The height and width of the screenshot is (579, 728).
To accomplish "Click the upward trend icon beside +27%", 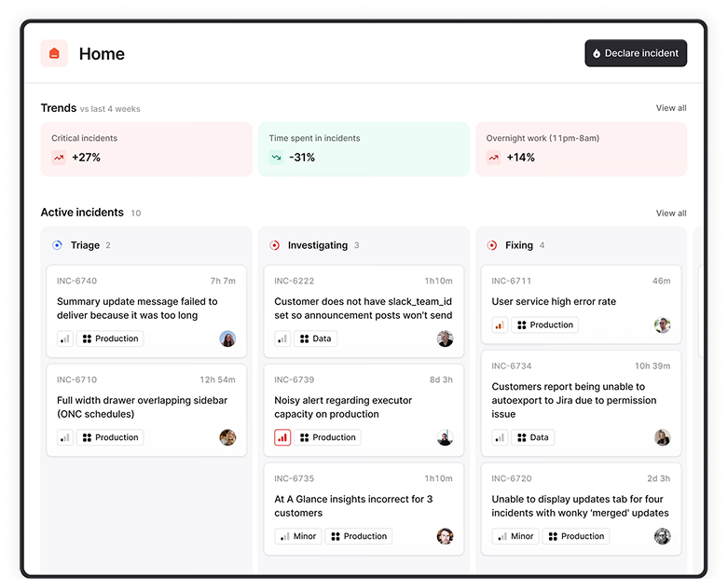I will pos(59,158).
